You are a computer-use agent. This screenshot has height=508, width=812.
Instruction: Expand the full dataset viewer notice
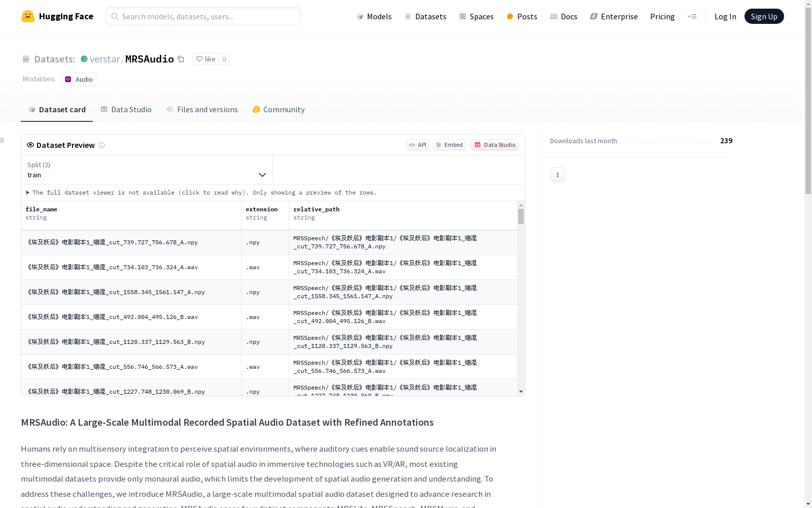[201, 193]
